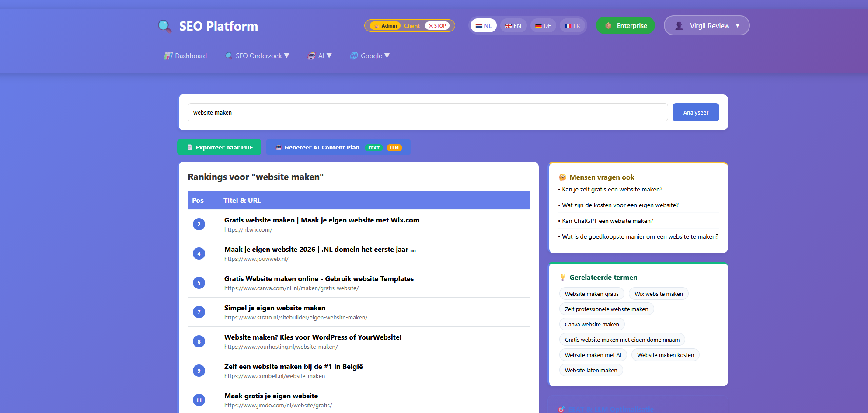Click question Kan je zelf gratis een website maken?
The height and width of the screenshot is (413, 868).
tap(612, 189)
